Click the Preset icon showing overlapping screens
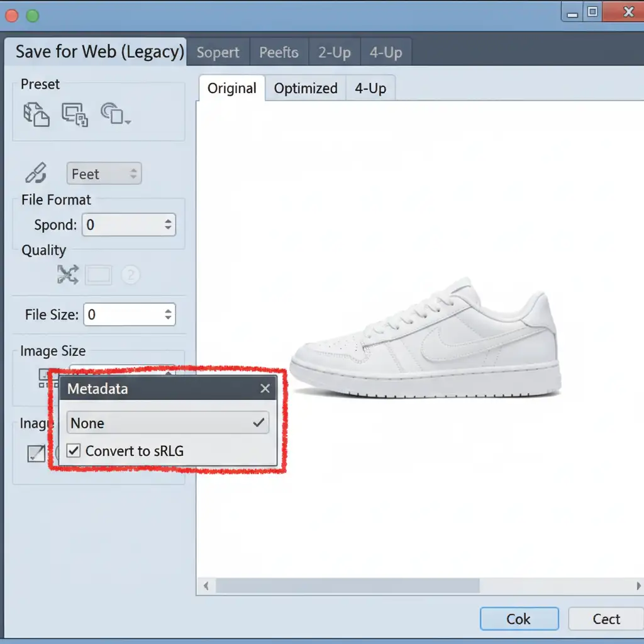Viewport: 644px width, 644px height. 74,114
